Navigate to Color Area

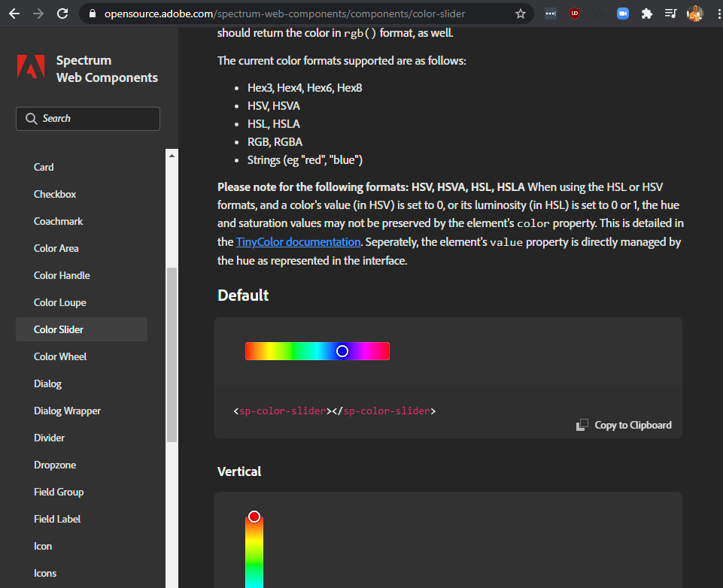[56, 248]
